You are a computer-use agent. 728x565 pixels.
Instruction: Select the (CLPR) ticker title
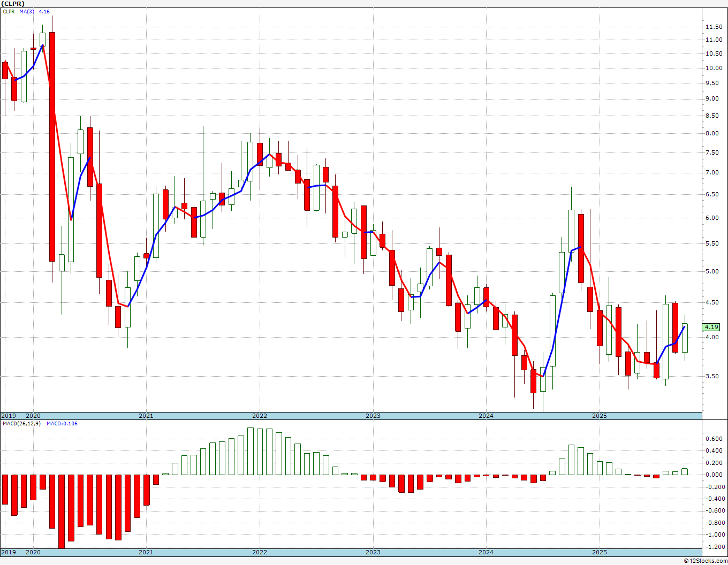[13, 4]
